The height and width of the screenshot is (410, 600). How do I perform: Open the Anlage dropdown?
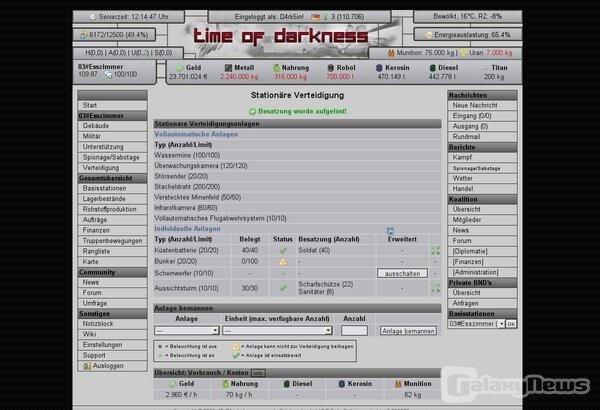pyautogui.click(x=186, y=330)
